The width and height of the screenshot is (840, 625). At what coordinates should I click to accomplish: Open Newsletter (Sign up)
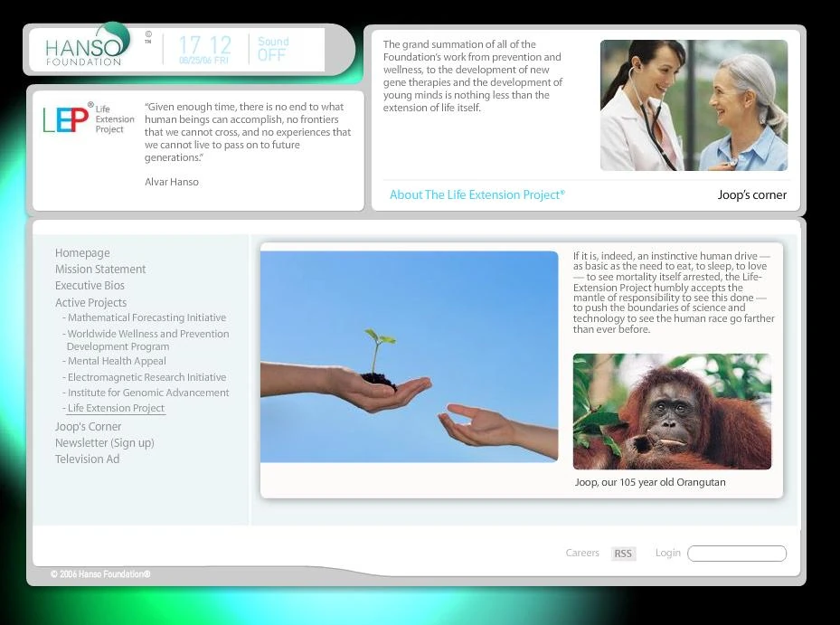click(x=105, y=443)
